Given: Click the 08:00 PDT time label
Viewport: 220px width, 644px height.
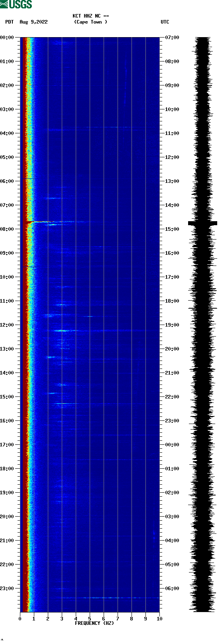Looking at the screenshot, I should tap(7, 229).
